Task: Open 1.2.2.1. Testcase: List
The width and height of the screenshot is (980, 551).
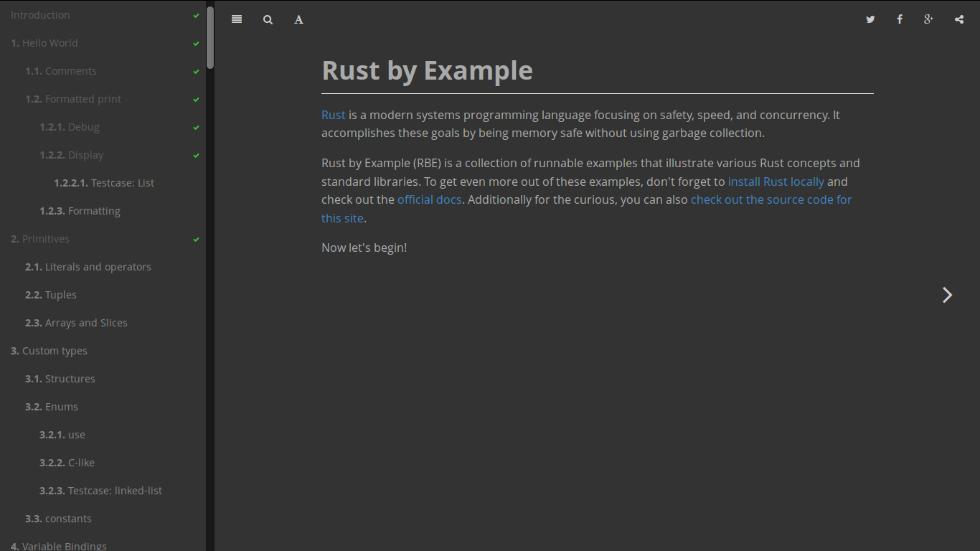Action: [104, 183]
